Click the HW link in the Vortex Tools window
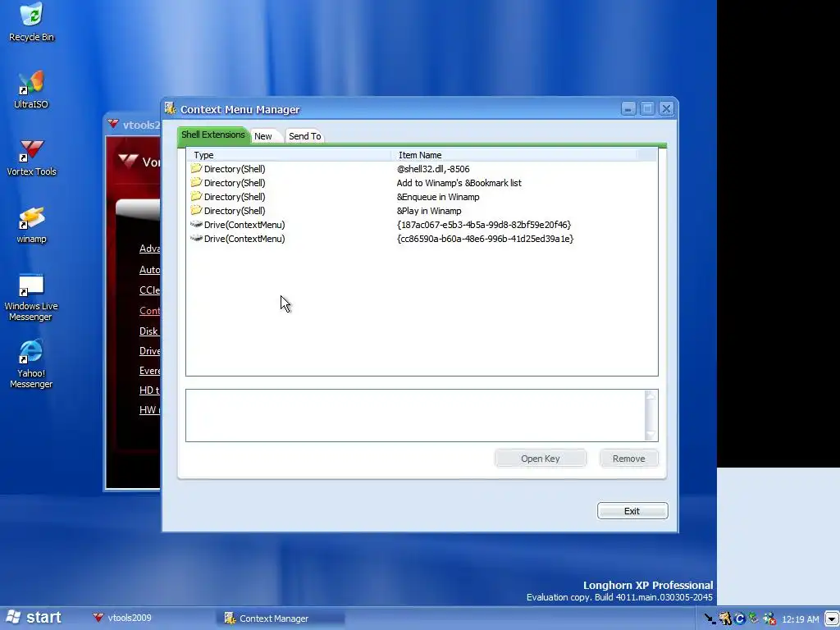Viewport: 840px width, 630px height. click(148, 410)
